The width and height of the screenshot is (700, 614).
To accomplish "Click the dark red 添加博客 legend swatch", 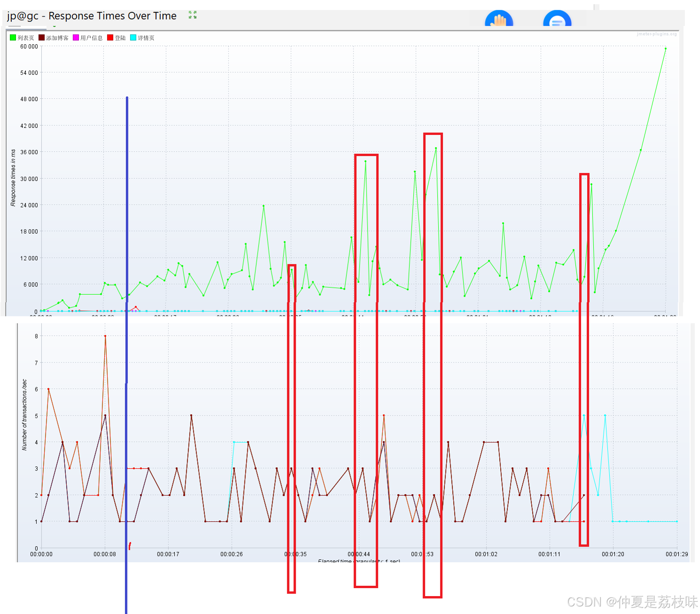I will tap(41, 38).
